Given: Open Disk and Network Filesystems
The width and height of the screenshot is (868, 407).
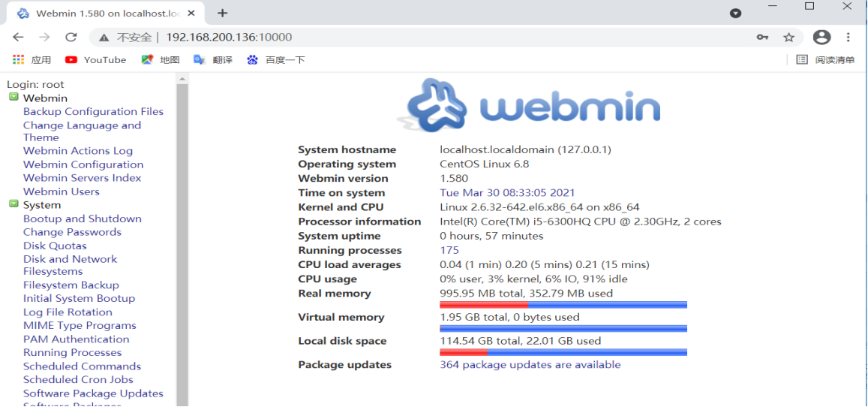Looking at the screenshot, I should (x=70, y=265).
